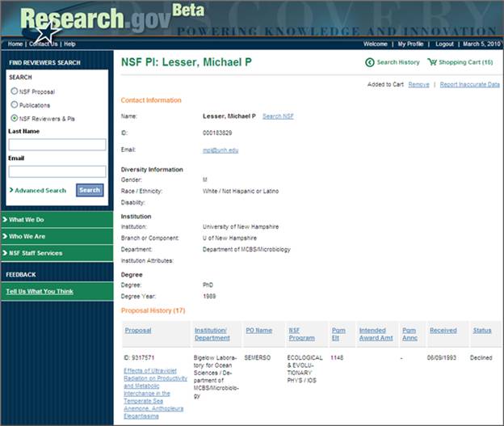
Task: Open Tell Us What You Think feedback
Action: tap(40, 292)
